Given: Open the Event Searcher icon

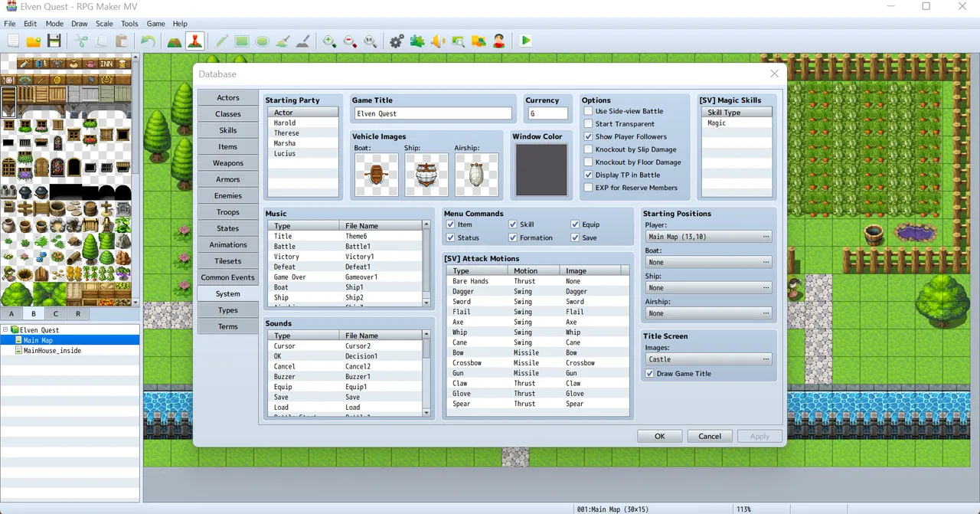Looking at the screenshot, I should click(x=458, y=41).
